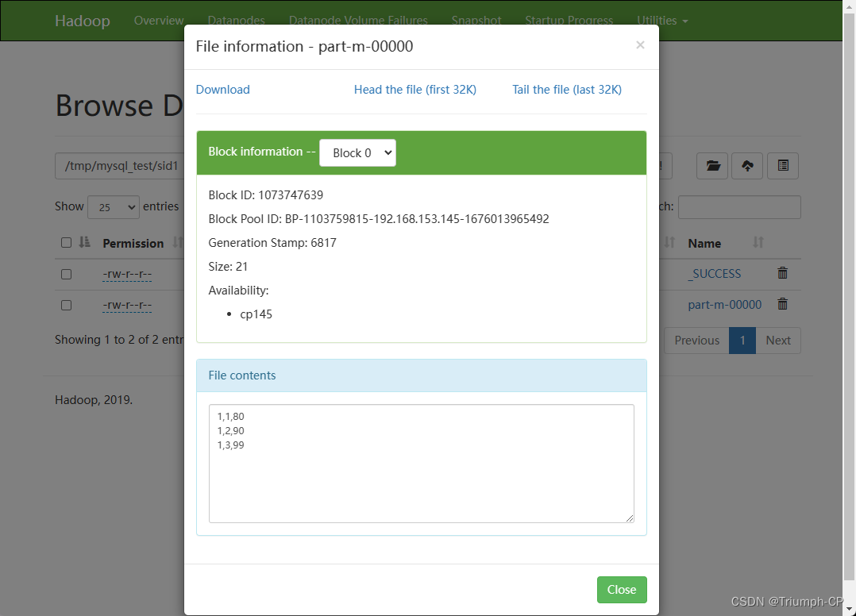Open the Overview tab in navbar
The image size is (856, 616).
(x=159, y=21)
